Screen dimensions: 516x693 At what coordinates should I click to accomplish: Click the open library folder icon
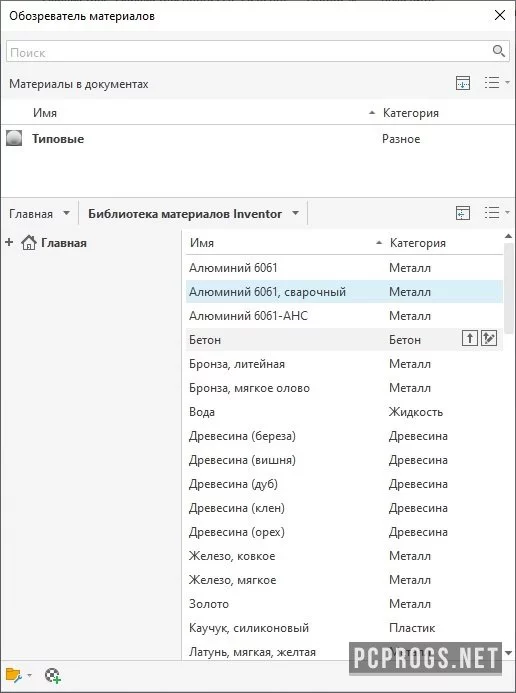point(14,676)
